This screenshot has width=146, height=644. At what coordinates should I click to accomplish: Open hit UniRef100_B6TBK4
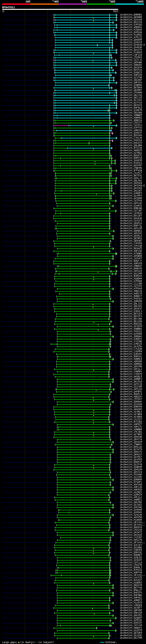(131, 87)
